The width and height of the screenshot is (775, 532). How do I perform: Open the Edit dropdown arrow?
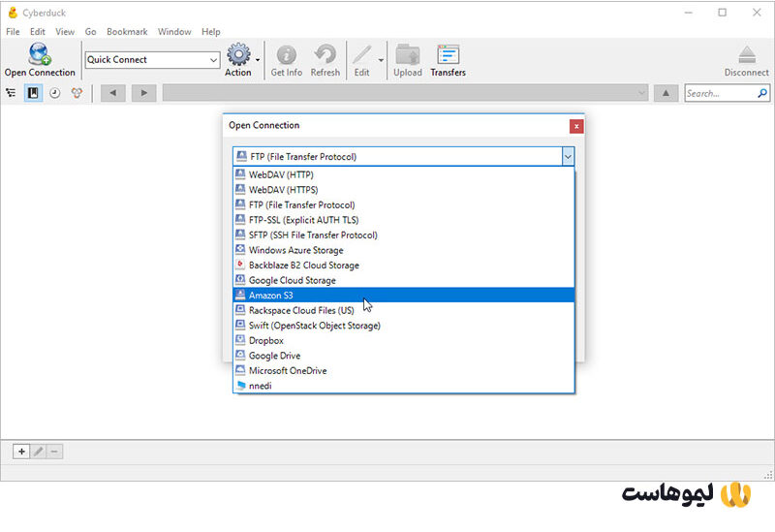(x=381, y=60)
